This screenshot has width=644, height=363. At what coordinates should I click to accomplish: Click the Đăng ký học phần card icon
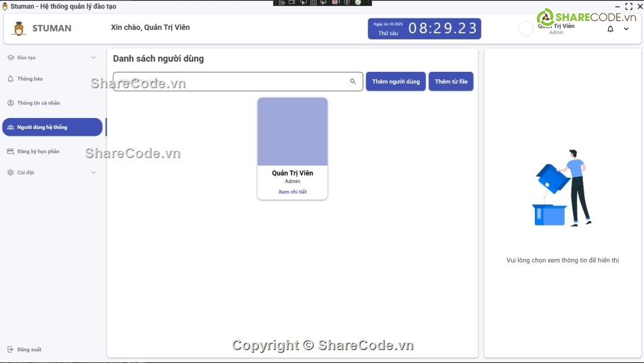coord(10,151)
